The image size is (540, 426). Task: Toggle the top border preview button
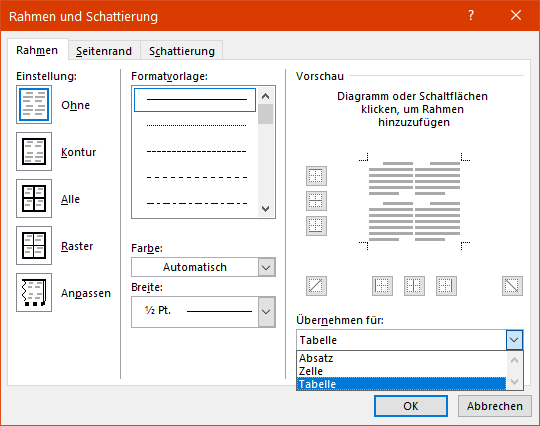click(x=316, y=176)
